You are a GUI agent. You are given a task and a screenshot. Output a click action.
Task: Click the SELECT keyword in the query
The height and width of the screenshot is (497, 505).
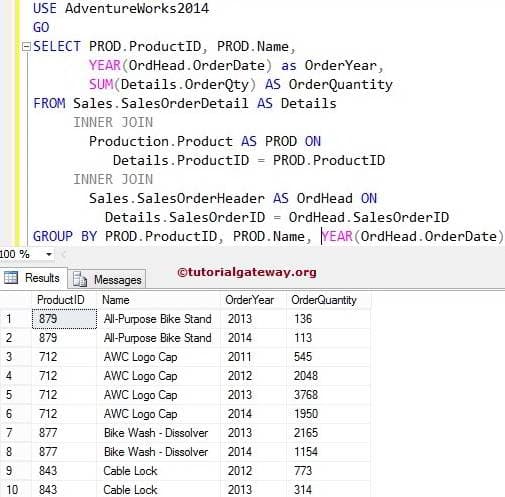[57, 46]
